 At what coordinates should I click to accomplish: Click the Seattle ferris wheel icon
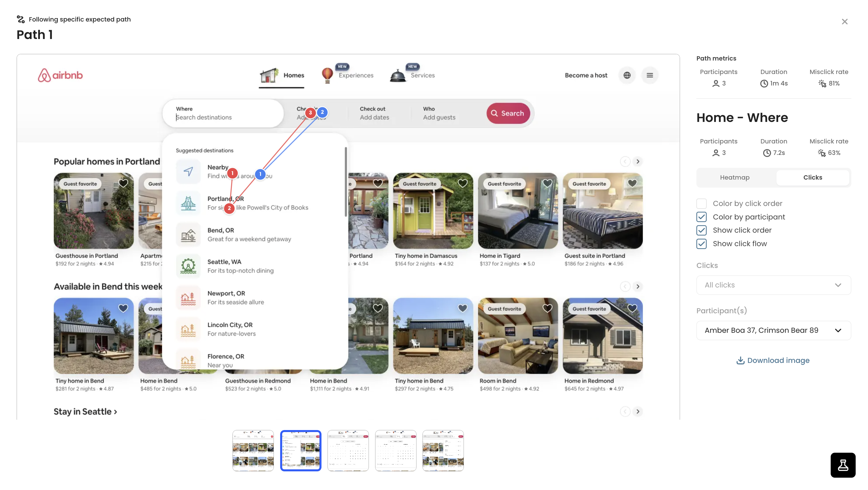(x=188, y=266)
